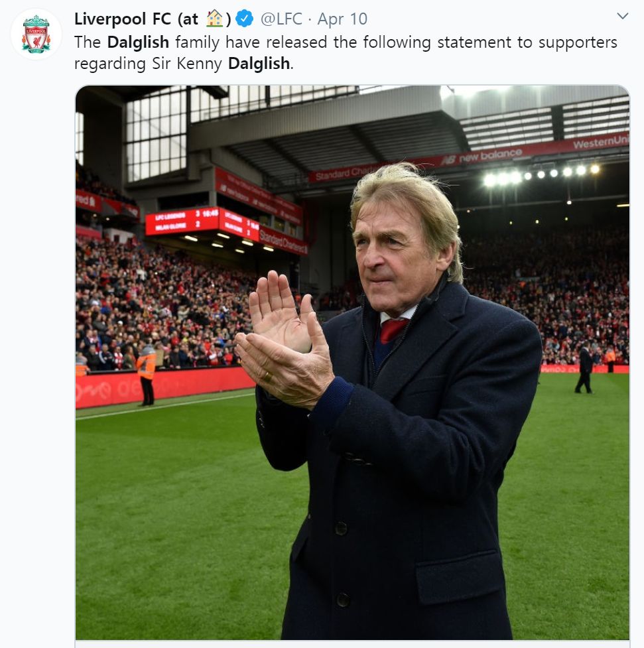Click the dark-clothed person walking on pitch
644x648 pixels.
coord(585,369)
